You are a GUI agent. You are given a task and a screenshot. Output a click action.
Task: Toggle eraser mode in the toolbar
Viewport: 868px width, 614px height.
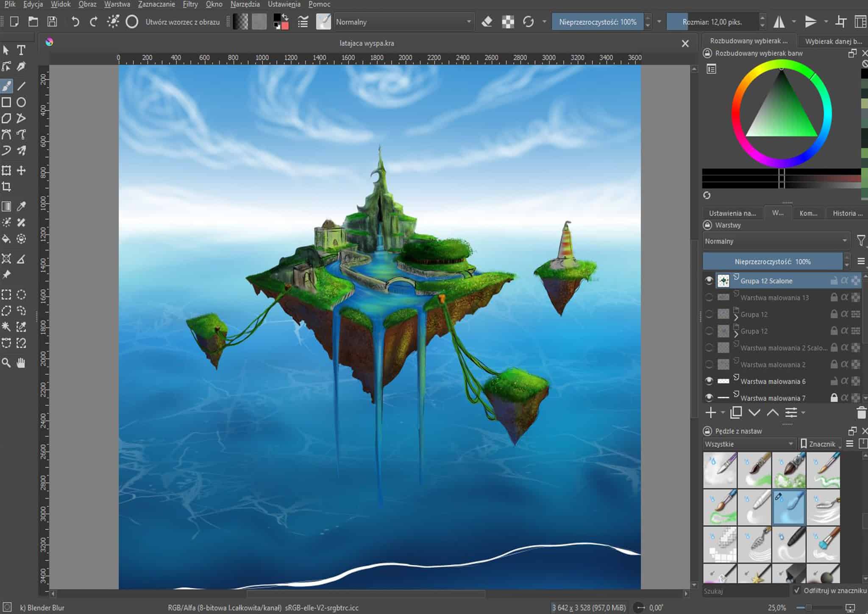[487, 22]
